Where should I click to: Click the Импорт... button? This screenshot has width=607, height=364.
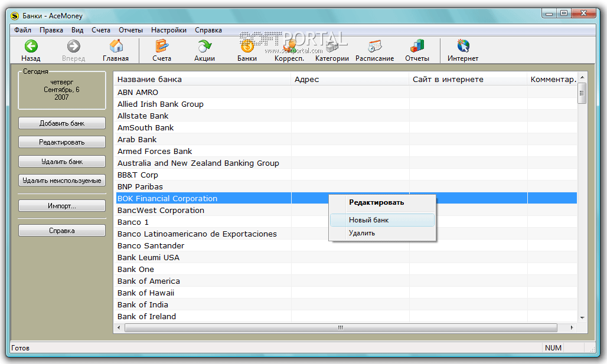point(62,206)
